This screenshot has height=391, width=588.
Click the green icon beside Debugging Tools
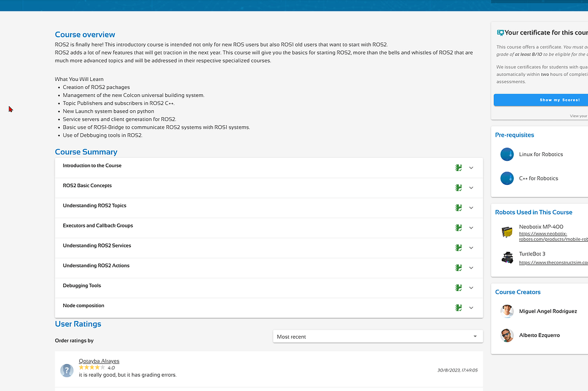click(458, 288)
